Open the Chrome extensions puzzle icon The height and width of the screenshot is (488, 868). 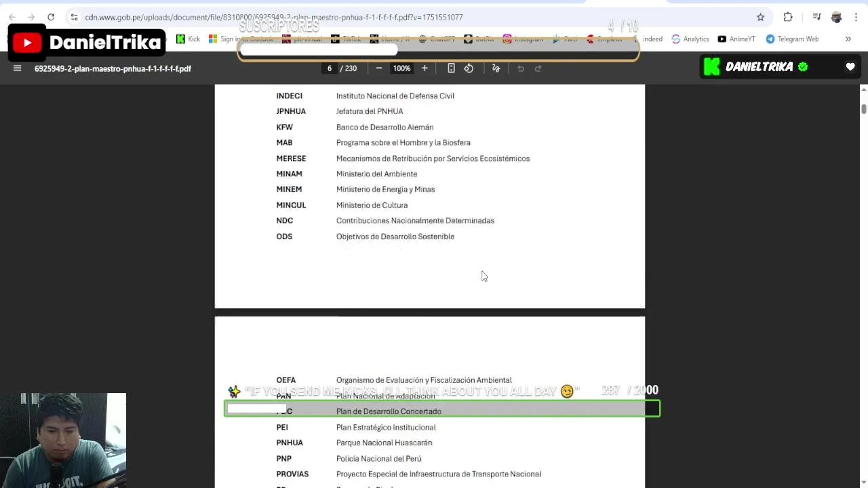[788, 17]
